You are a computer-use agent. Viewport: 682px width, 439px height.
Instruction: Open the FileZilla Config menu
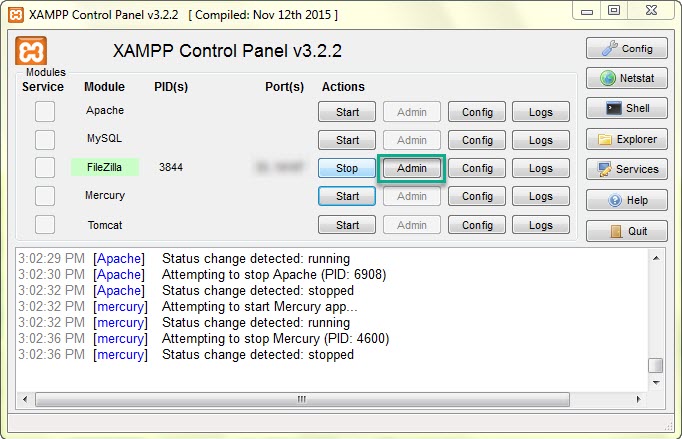pyautogui.click(x=477, y=168)
